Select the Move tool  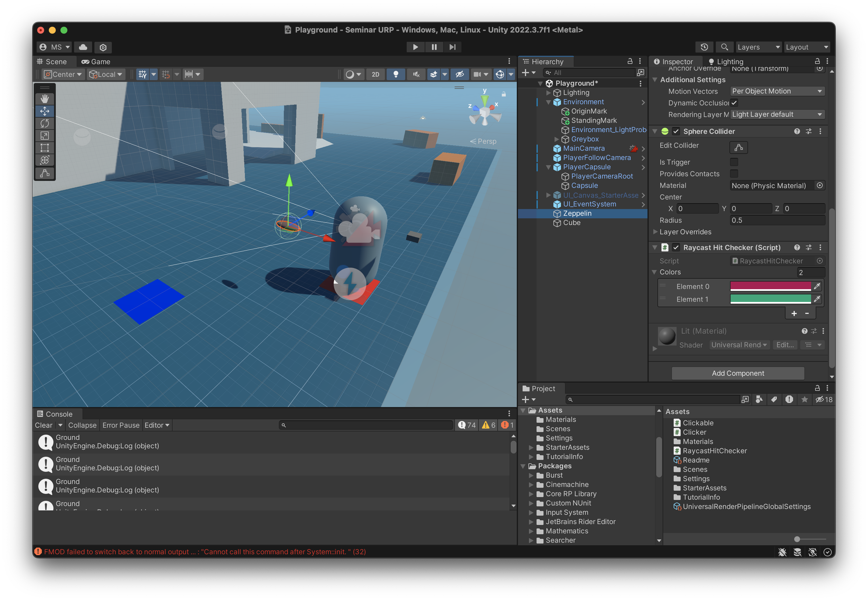(x=44, y=111)
